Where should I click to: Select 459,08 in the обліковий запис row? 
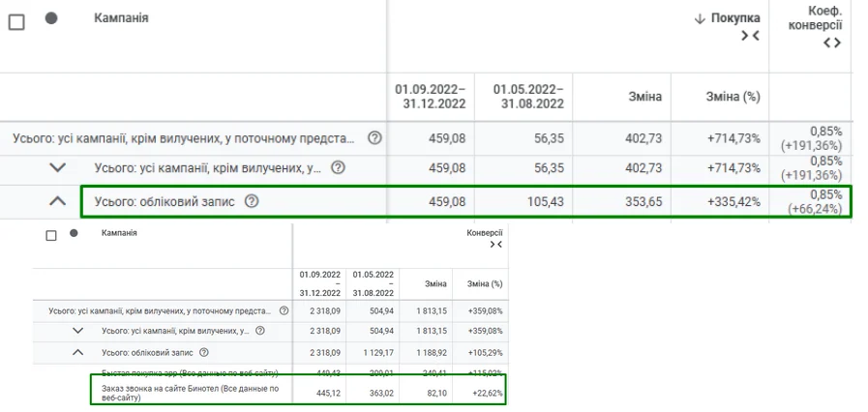(447, 202)
